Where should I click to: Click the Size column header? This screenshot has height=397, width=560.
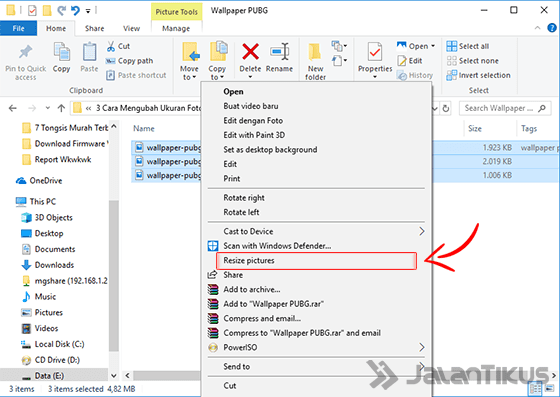(475, 129)
